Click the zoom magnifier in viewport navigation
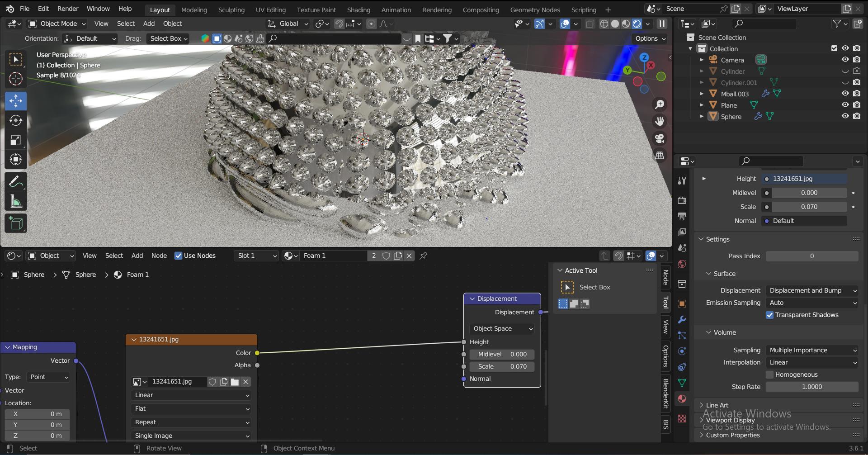Image resolution: width=868 pixels, height=455 pixels. [660, 104]
